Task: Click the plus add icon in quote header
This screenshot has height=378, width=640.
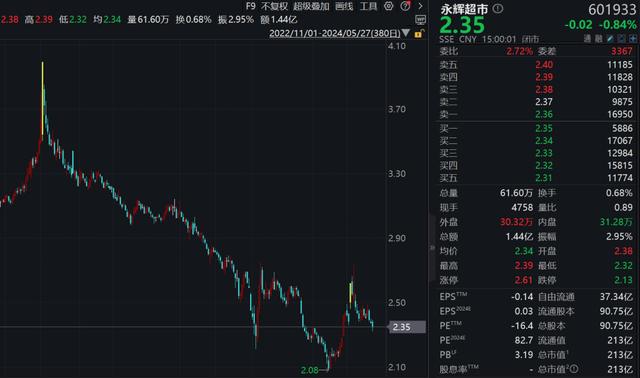Action: click(x=633, y=39)
